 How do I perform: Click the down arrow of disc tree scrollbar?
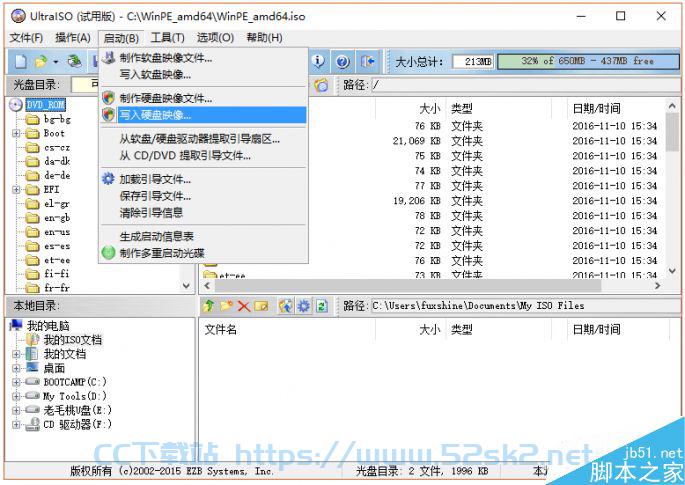tap(187, 286)
